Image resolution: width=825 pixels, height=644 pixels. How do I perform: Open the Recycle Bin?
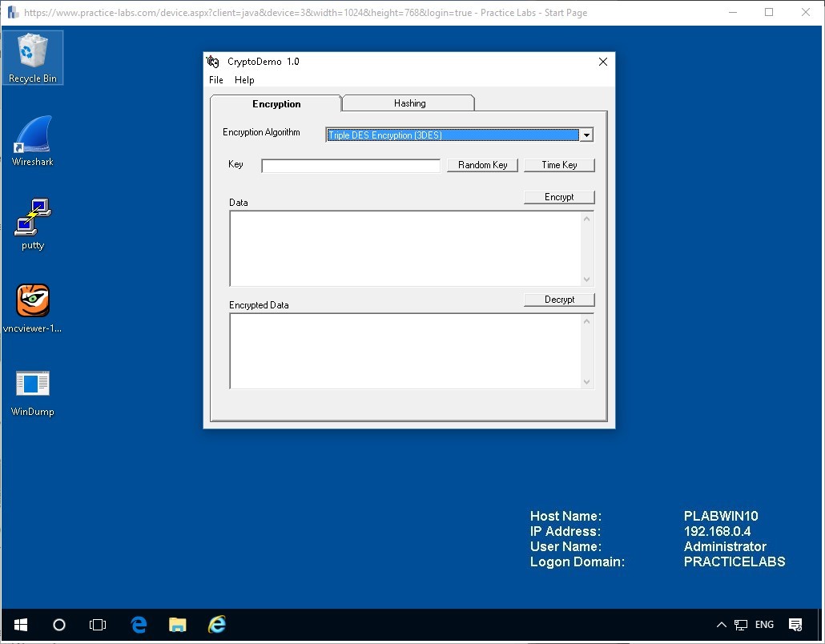coord(32,56)
